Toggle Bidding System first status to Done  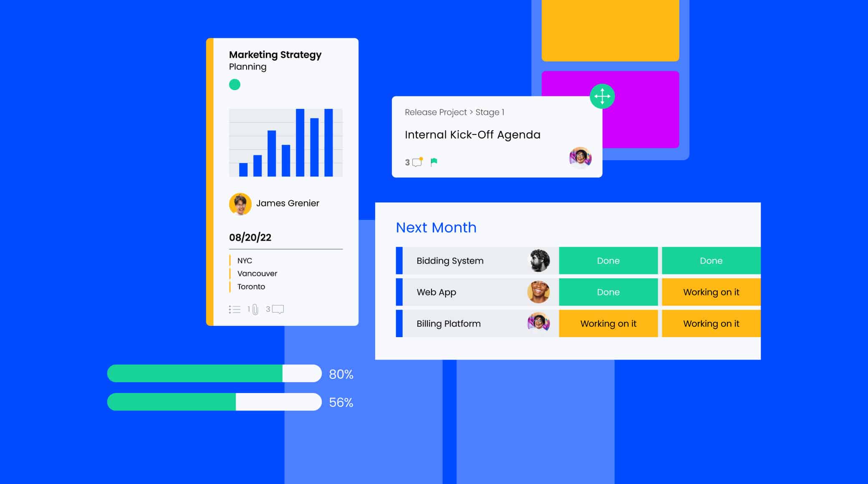click(608, 260)
